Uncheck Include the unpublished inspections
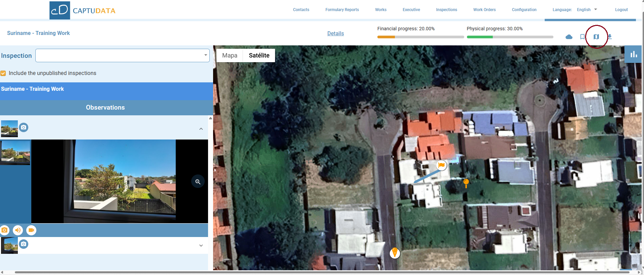 (x=3, y=73)
